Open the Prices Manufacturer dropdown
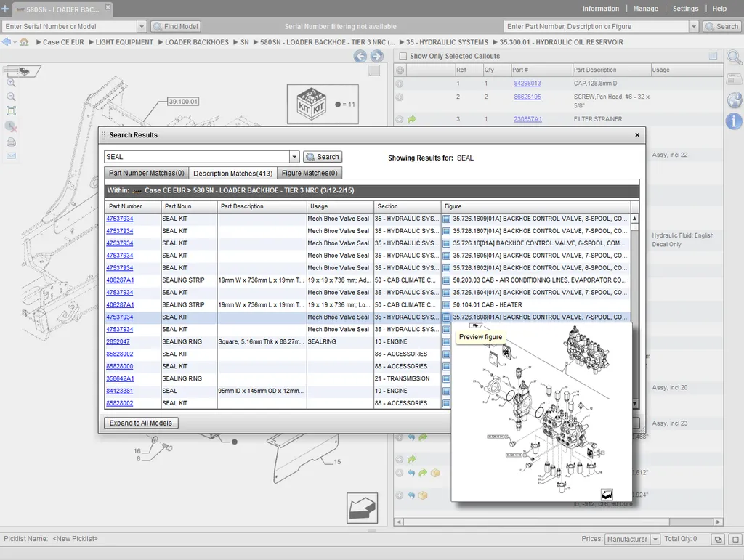Viewport: 744px width, 560px height. pyautogui.click(x=655, y=539)
